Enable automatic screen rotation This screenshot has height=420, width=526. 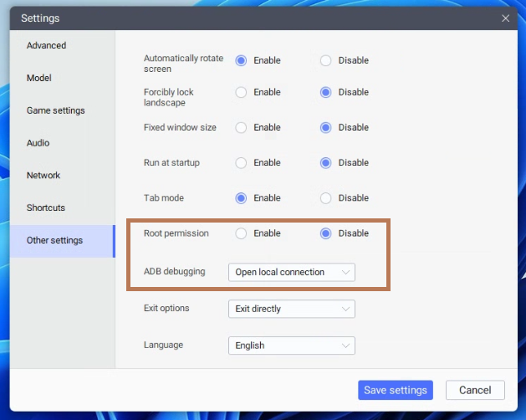242,60
